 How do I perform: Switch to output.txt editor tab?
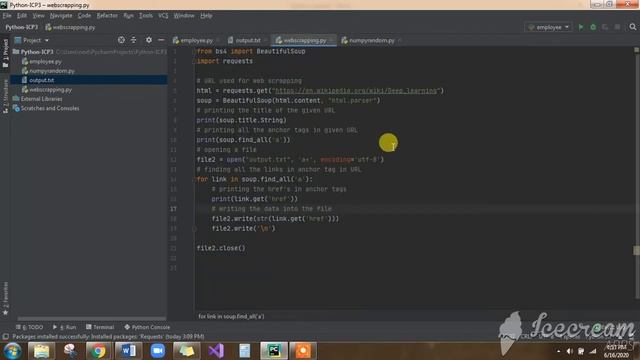pyautogui.click(x=247, y=40)
